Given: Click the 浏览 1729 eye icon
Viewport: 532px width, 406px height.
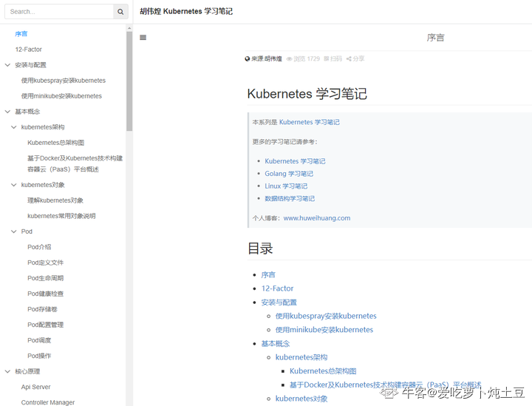Looking at the screenshot, I should pyautogui.click(x=290, y=58).
